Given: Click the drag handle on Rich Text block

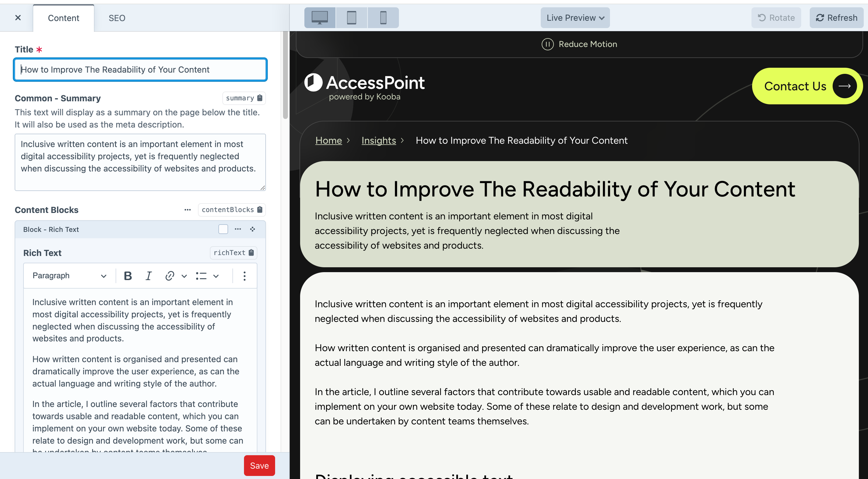Looking at the screenshot, I should (253, 229).
